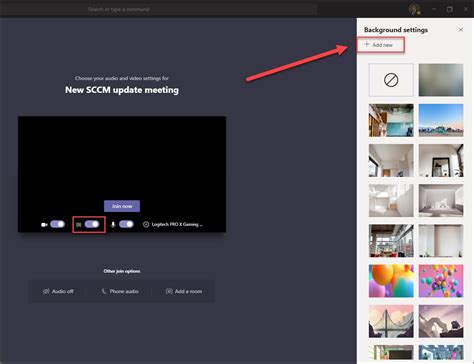Click Add new background button
Viewport: 474px width, 364px height.
click(379, 45)
